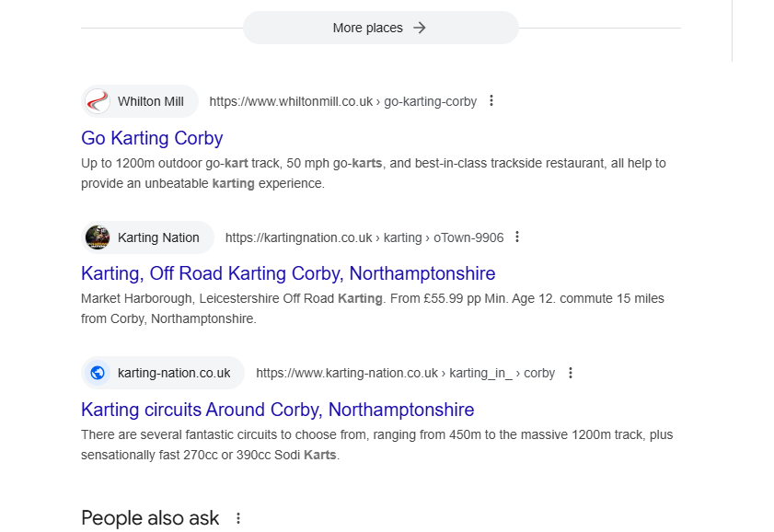Click the karting-nation.co.uk site name label

point(174,373)
